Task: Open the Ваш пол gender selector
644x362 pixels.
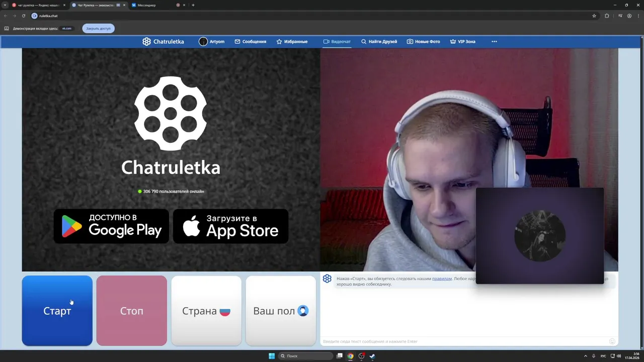Action: [281, 311]
